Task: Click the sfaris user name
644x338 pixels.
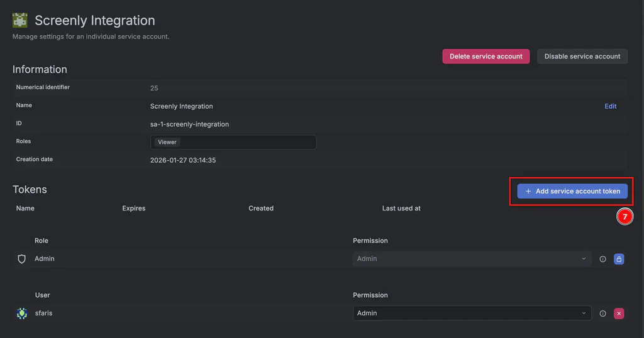Action: click(x=43, y=313)
